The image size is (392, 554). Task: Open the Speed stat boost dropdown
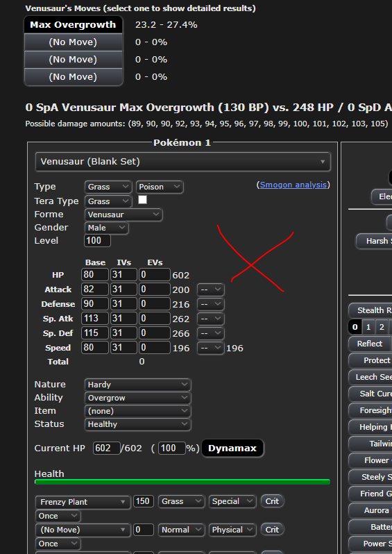point(210,348)
